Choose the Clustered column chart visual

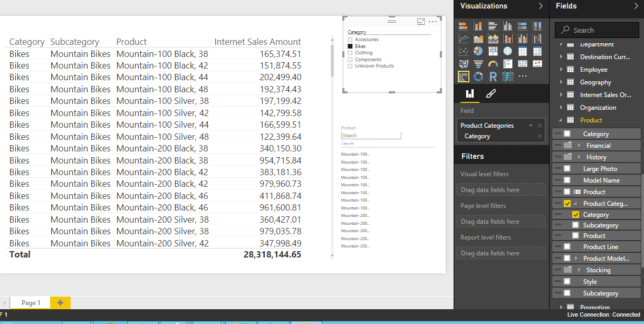click(508, 26)
